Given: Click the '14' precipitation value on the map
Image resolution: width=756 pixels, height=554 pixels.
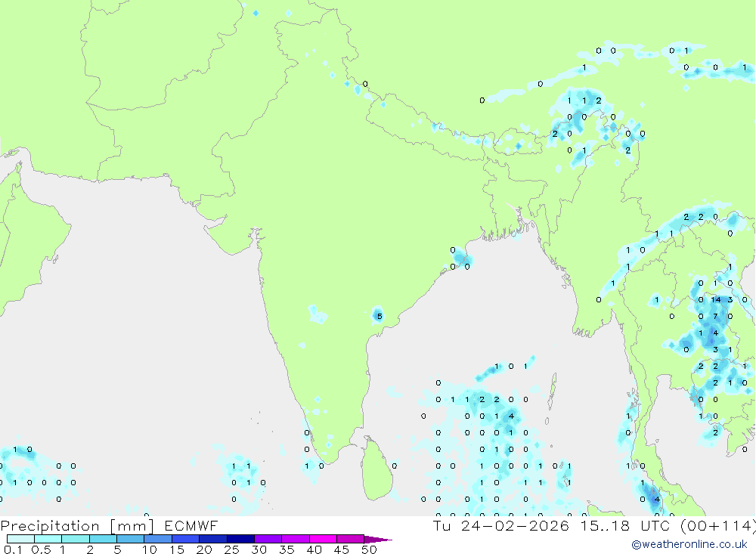Looking at the screenshot, I should tap(715, 300).
